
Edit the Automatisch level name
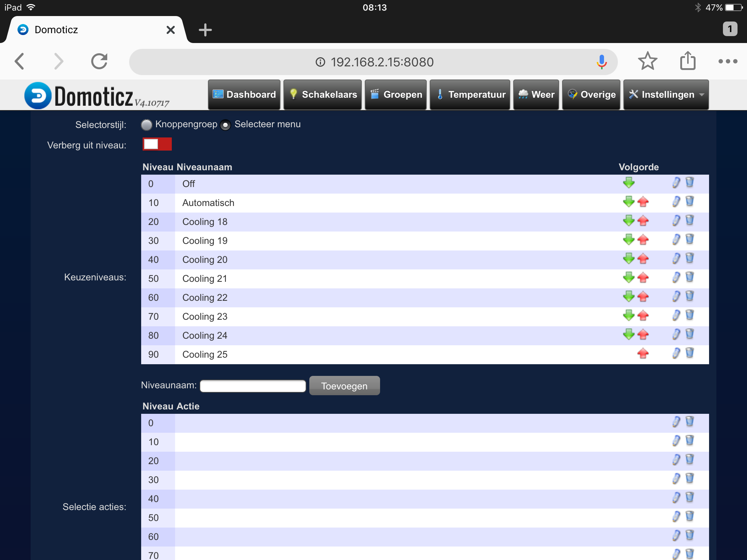click(676, 202)
